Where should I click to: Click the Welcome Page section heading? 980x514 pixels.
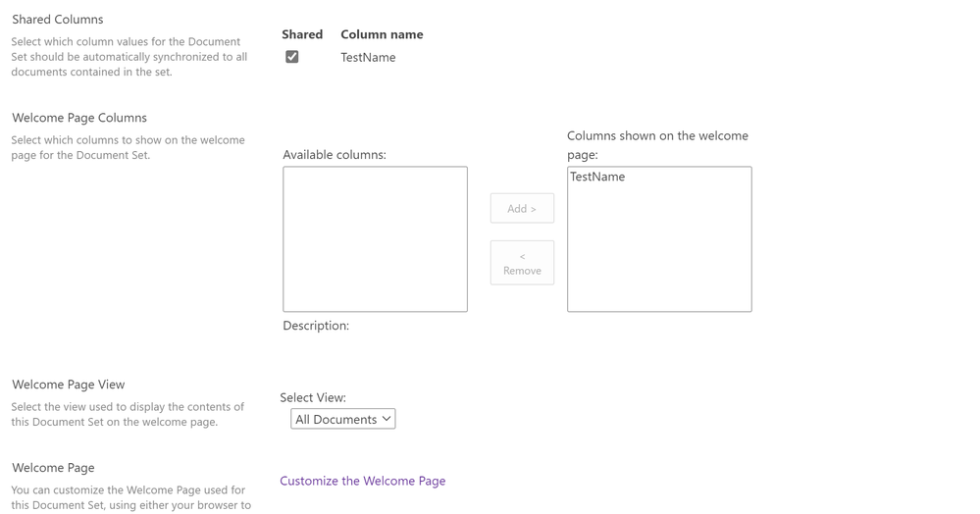[x=53, y=468]
